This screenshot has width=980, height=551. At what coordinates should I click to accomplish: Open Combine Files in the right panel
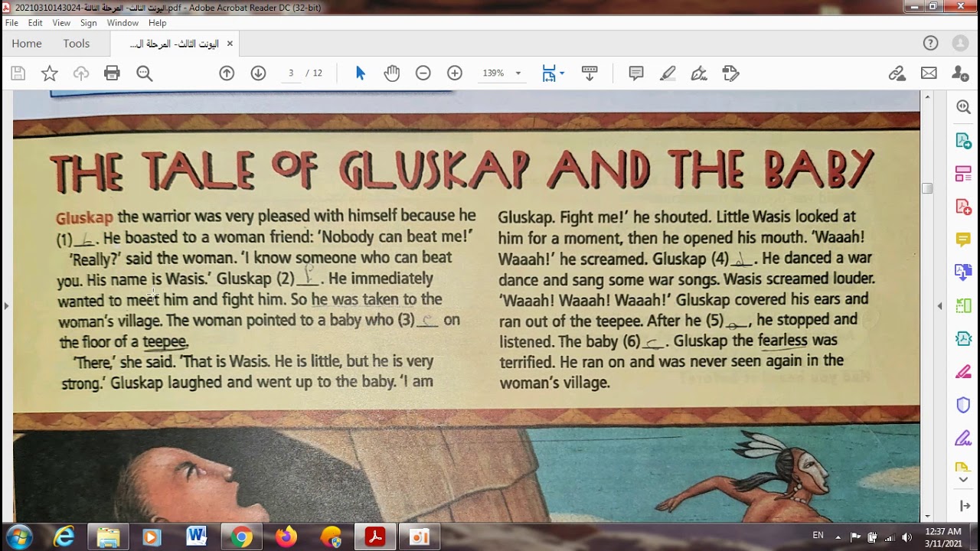963,272
